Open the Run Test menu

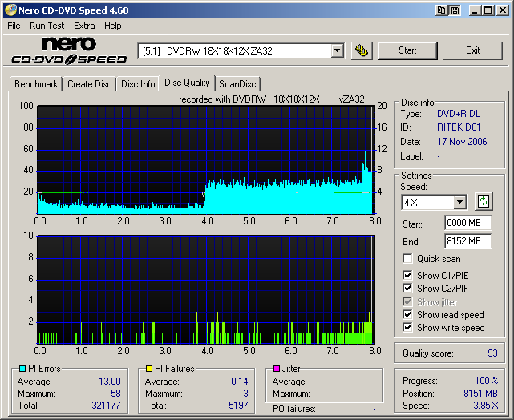pos(47,26)
